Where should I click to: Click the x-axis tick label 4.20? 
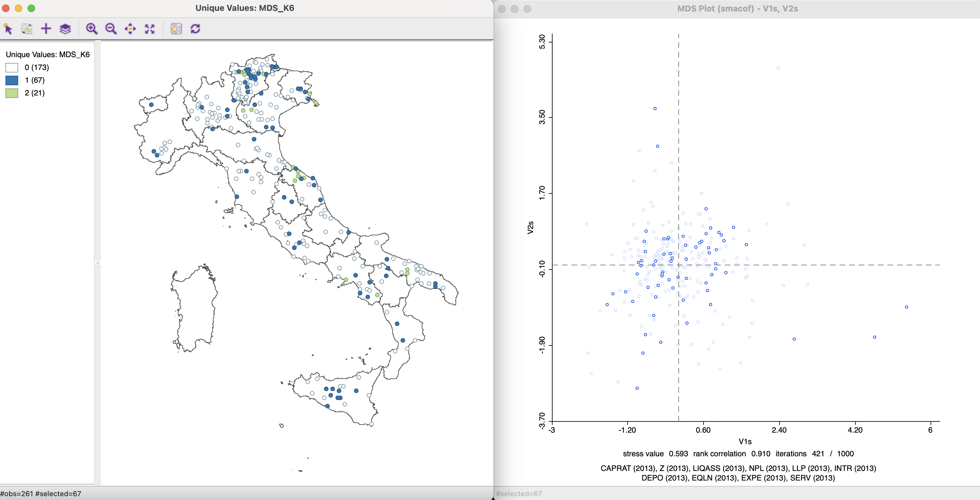pos(855,430)
